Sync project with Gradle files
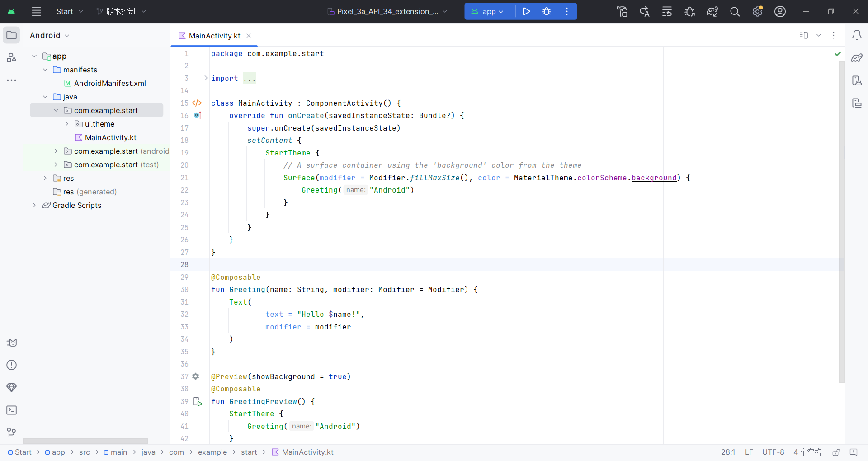868x461 pixels. click(x=712, y=12)
